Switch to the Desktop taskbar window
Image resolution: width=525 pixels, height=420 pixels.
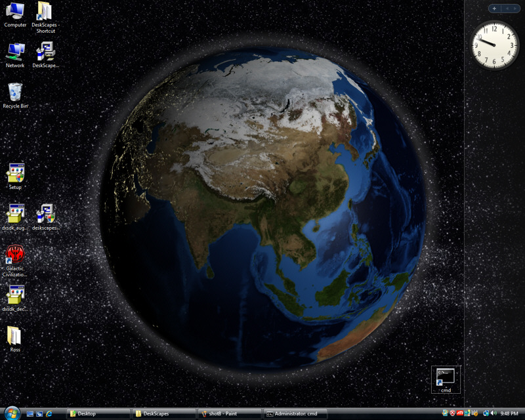click(x=98, y=413)
